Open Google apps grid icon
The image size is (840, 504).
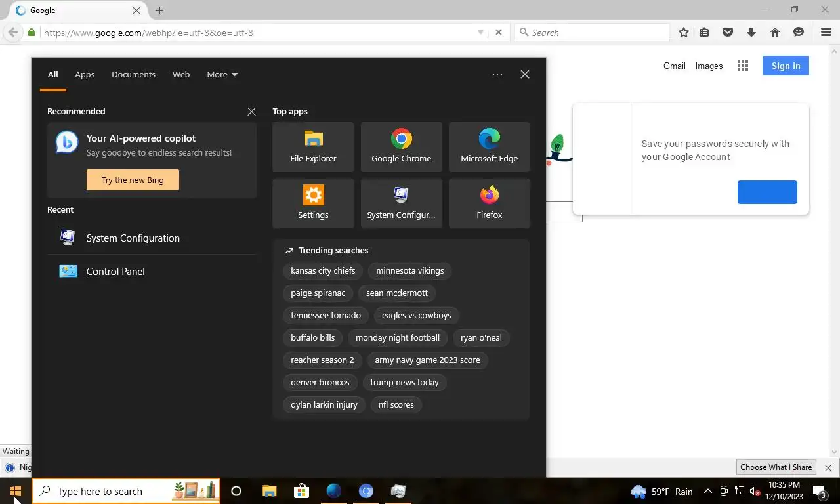point(743,66)
